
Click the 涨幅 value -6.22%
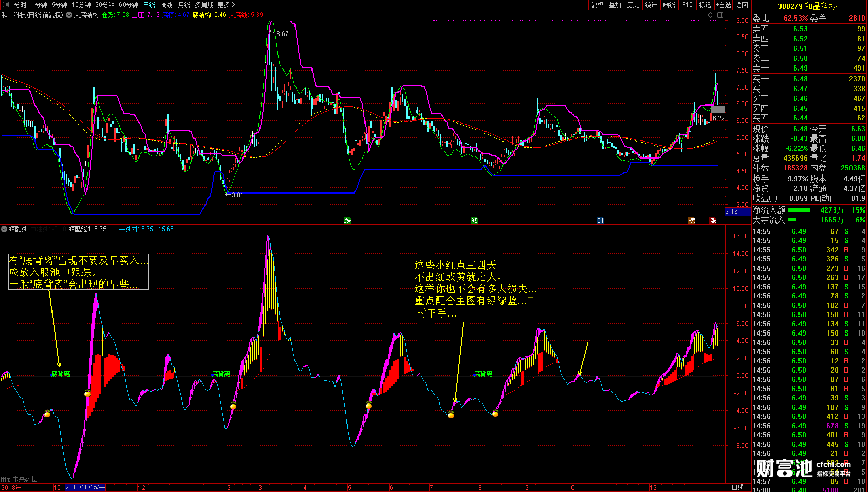(x=796, y=148)
